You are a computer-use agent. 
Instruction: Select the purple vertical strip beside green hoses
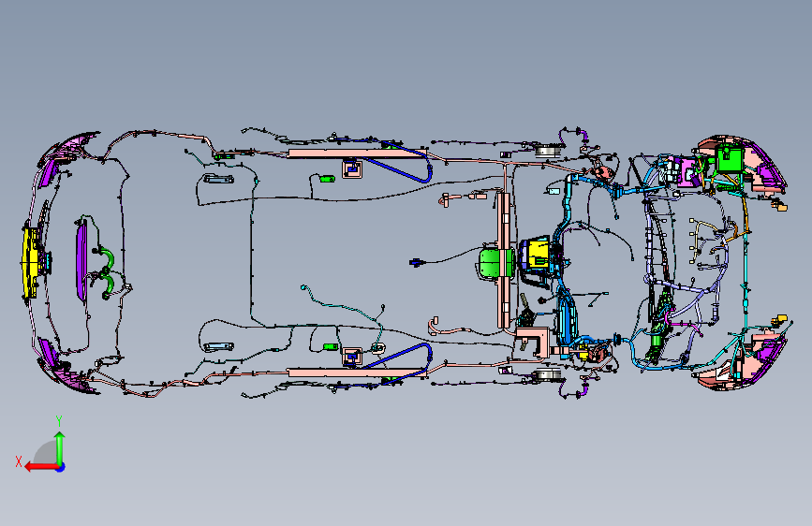pos(81,261)
